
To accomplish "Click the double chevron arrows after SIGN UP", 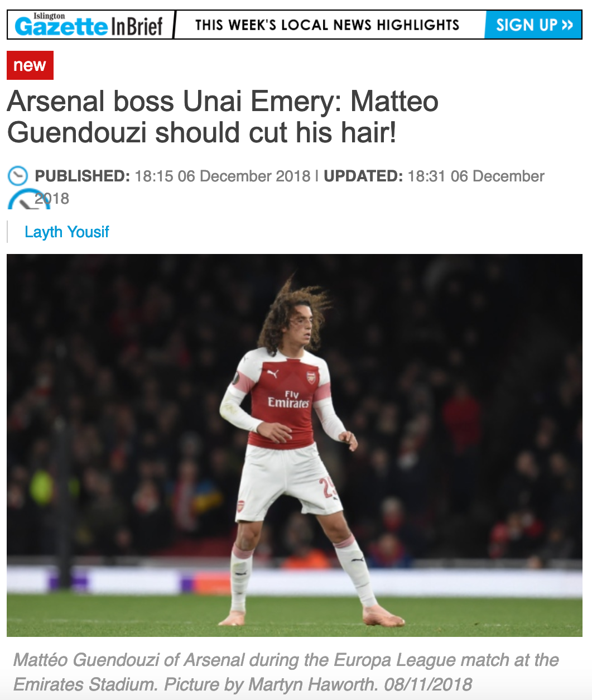I will [x=567, y=25].
